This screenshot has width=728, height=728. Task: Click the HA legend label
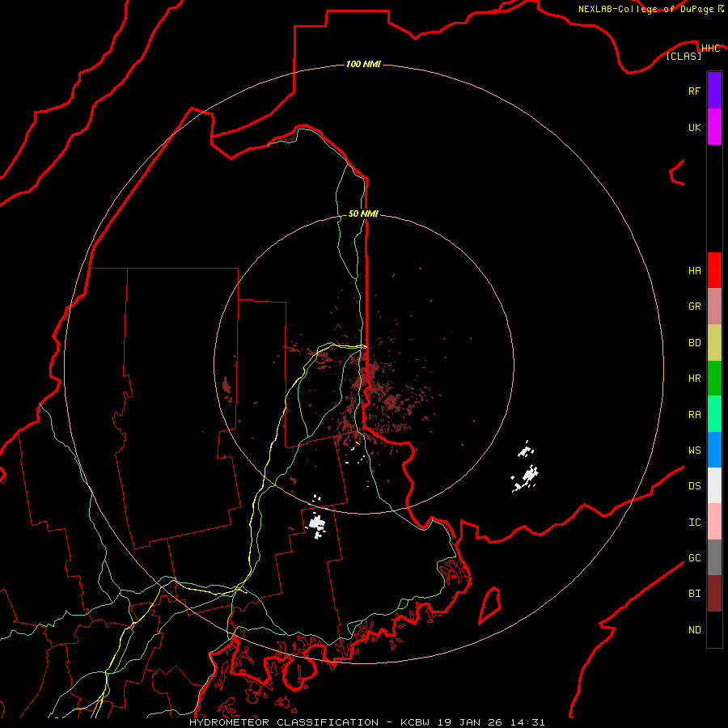694,271
